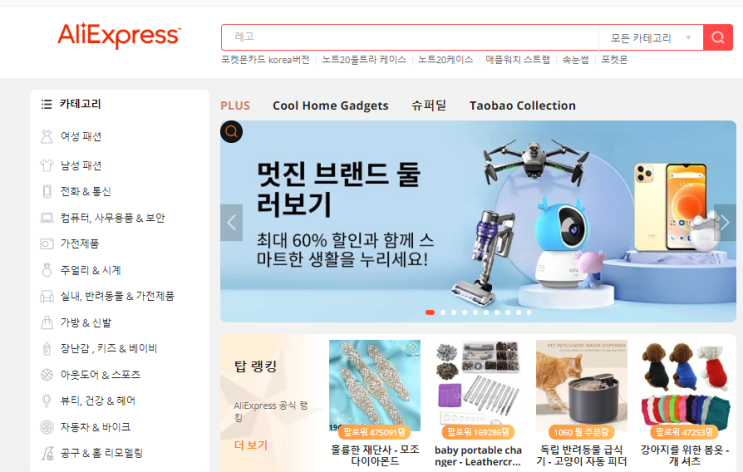Show next banner with right arrow
Image resolution: width=743 pixels, height=472 pixels.
[725, 222]
